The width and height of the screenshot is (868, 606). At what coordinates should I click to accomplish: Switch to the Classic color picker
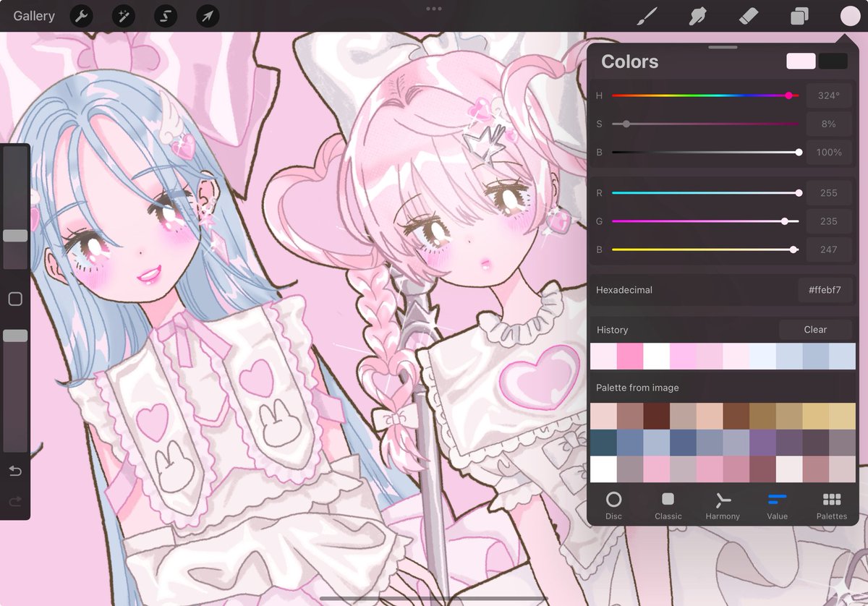(668, 504)
